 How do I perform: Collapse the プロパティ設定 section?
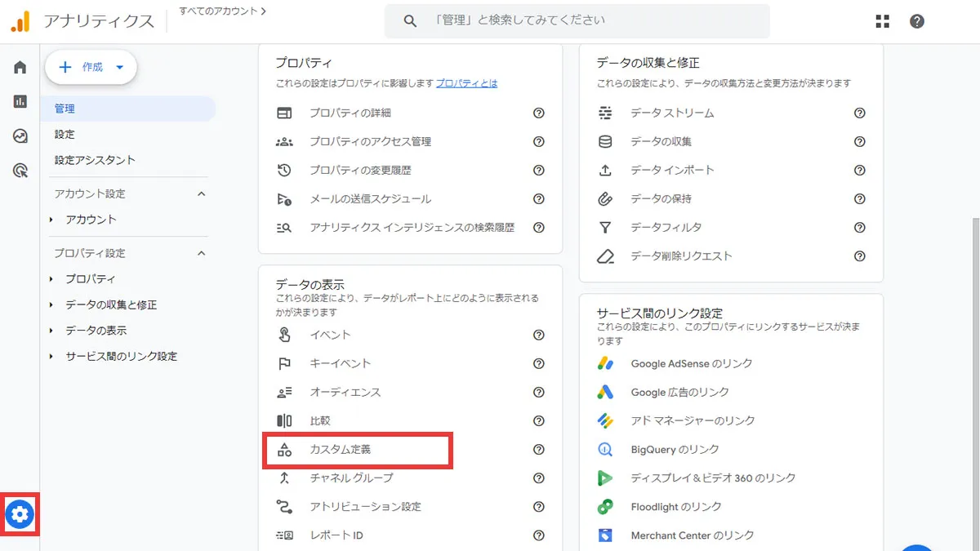(202, 253)
